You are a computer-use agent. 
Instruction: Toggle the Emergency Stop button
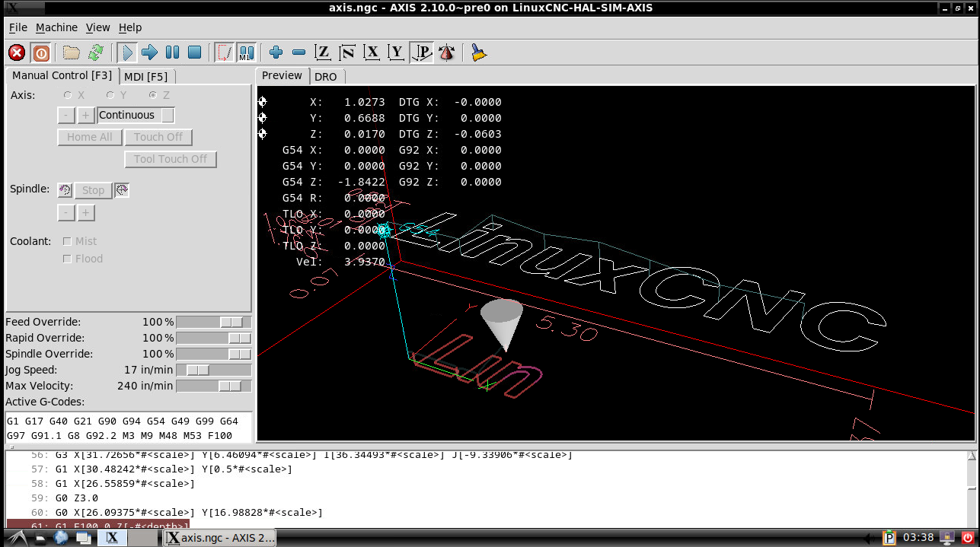tap(17, 52)
